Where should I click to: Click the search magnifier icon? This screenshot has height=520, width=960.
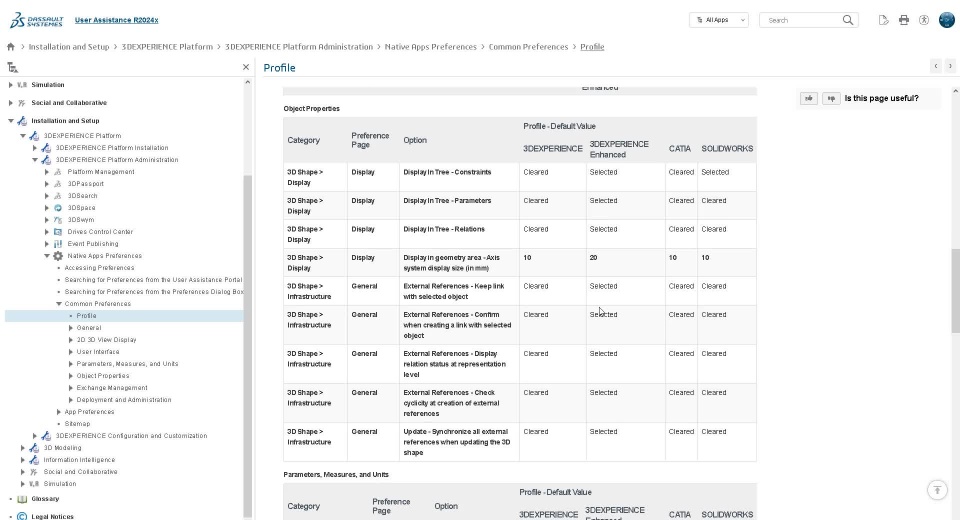tap(848, 20)
